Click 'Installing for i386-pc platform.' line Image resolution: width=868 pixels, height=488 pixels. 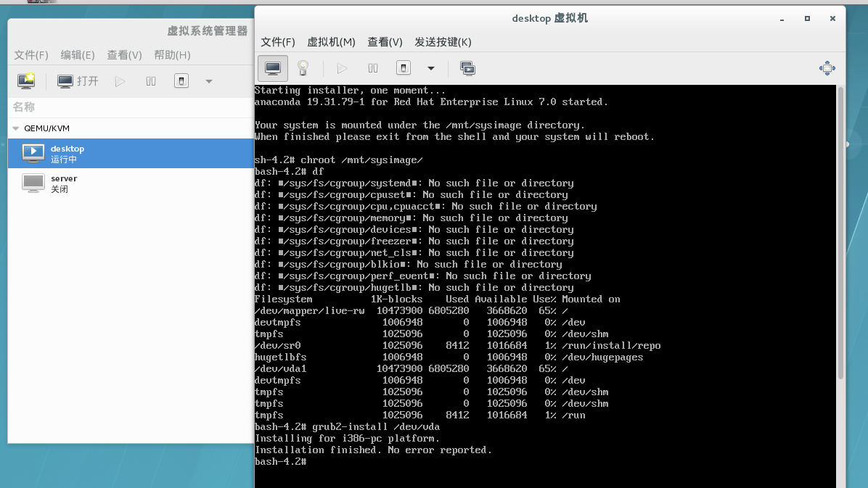point(347,438)
